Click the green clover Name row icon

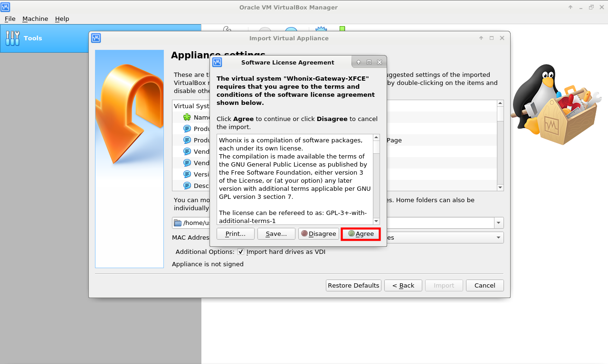coord(187,117)
